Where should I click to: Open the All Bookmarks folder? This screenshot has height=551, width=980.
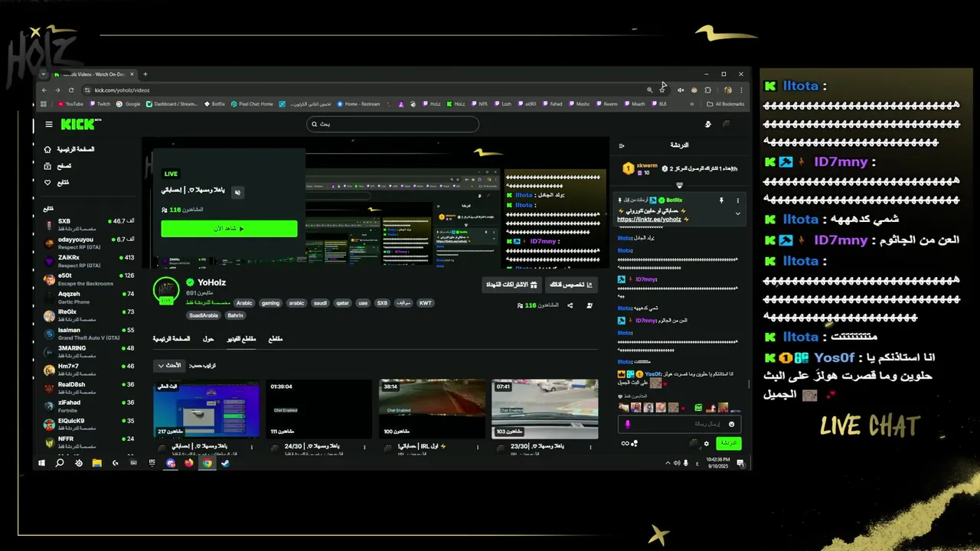coord(726,104)
